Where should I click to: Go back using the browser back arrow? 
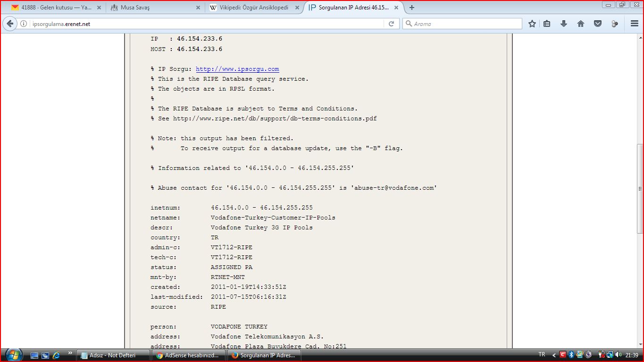tap(10, 24)
